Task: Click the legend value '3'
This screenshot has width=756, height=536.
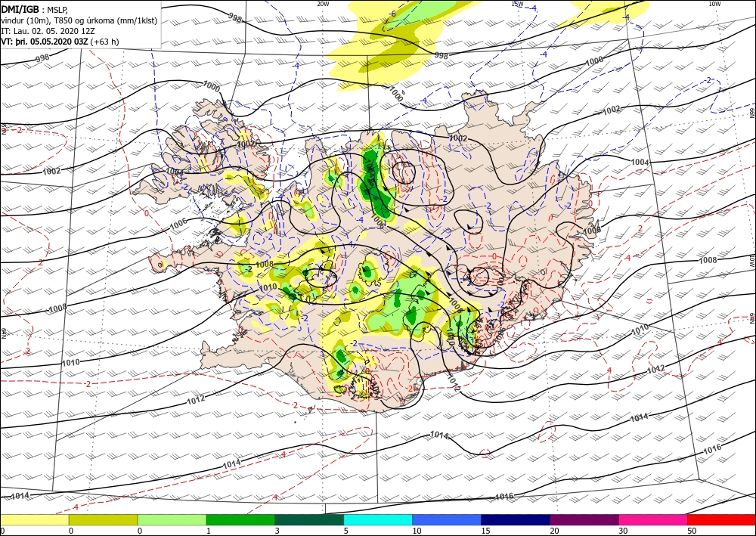Action: (277, 531)
